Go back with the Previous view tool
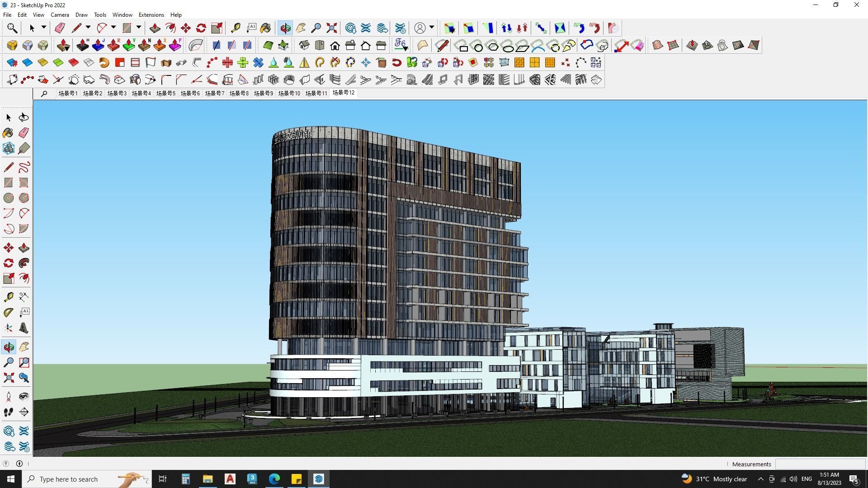The image size is (868, 488). coord(24,378)
